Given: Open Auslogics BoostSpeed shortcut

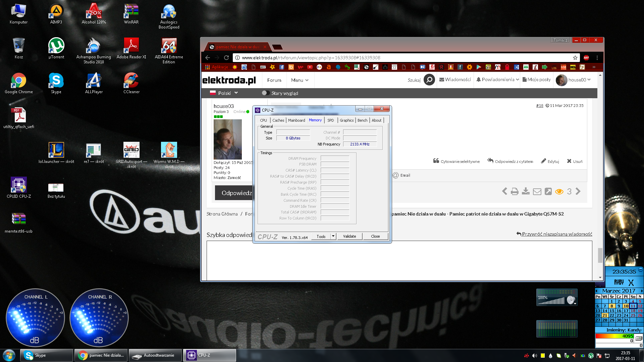Looking at the screenshot, I should coord(169,16).
